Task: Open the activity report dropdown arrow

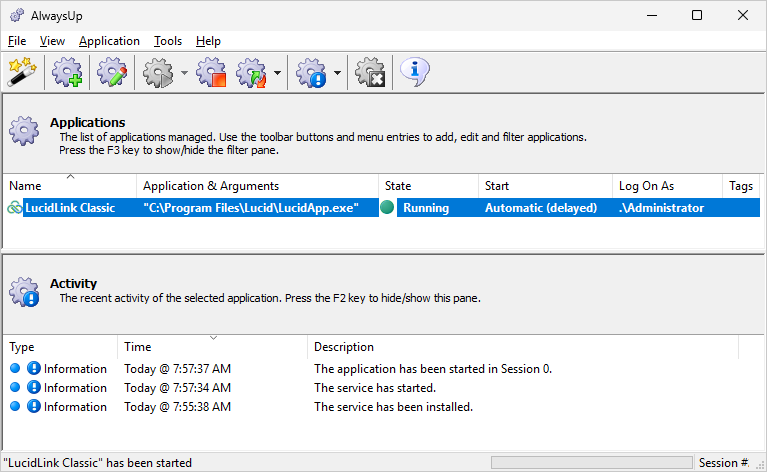Action: (337, 73)
